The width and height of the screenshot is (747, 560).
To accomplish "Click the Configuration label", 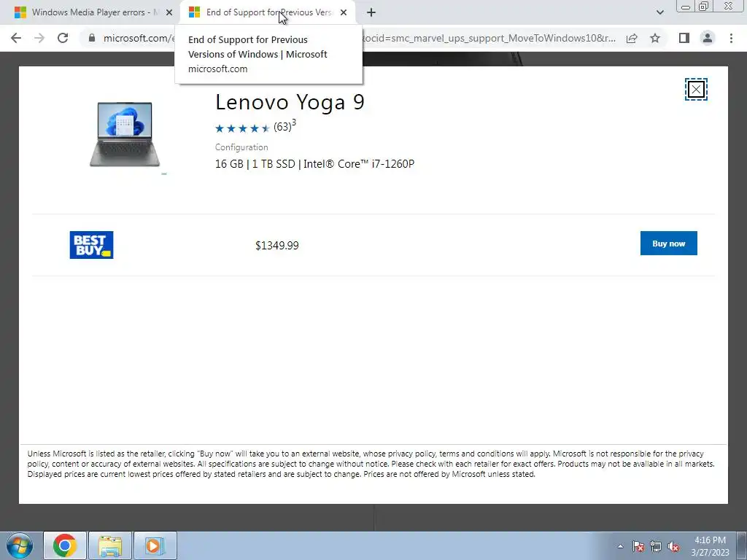I will tap(241, 147).
